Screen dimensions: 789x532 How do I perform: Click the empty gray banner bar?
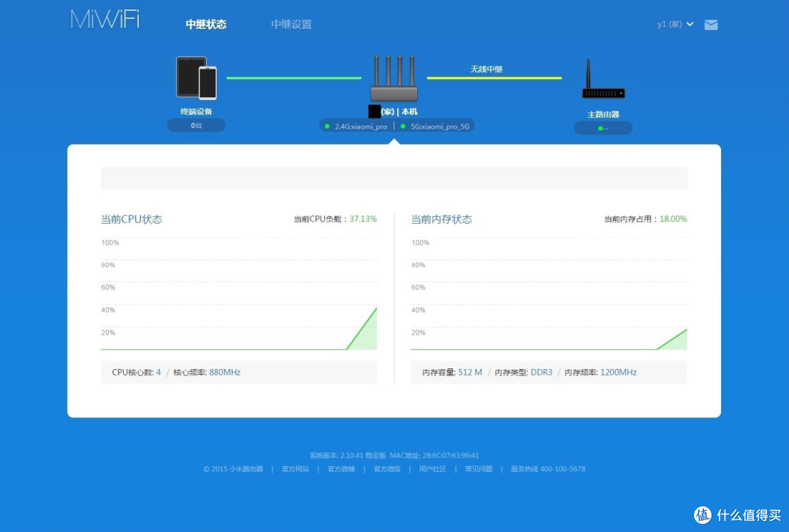[x=394, y=178]
